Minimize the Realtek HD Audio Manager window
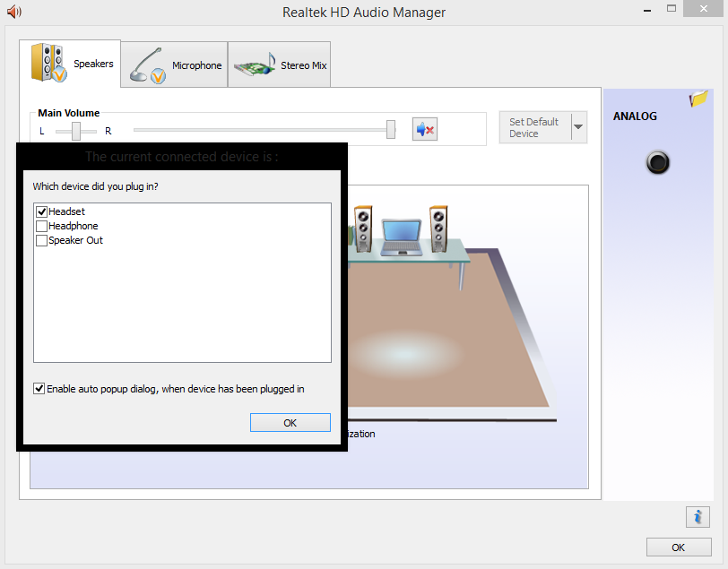The height and width of the screenshot is (569, 728). point(647,10)
